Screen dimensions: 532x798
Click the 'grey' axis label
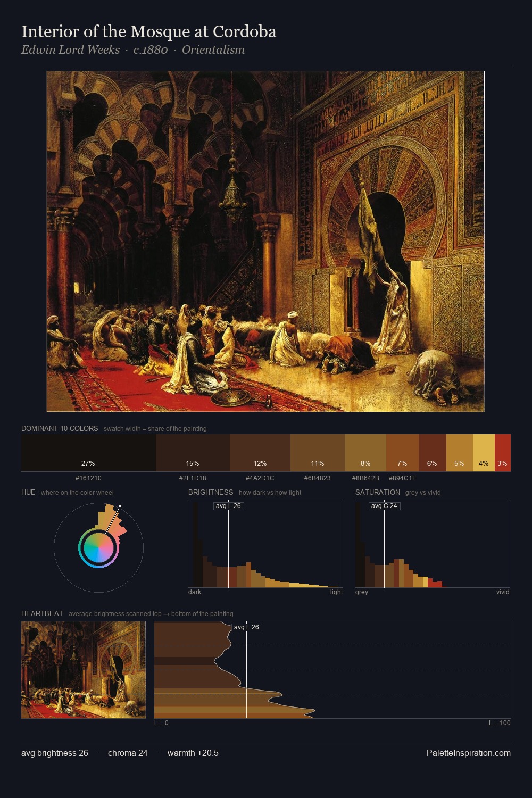pos(362,592)
